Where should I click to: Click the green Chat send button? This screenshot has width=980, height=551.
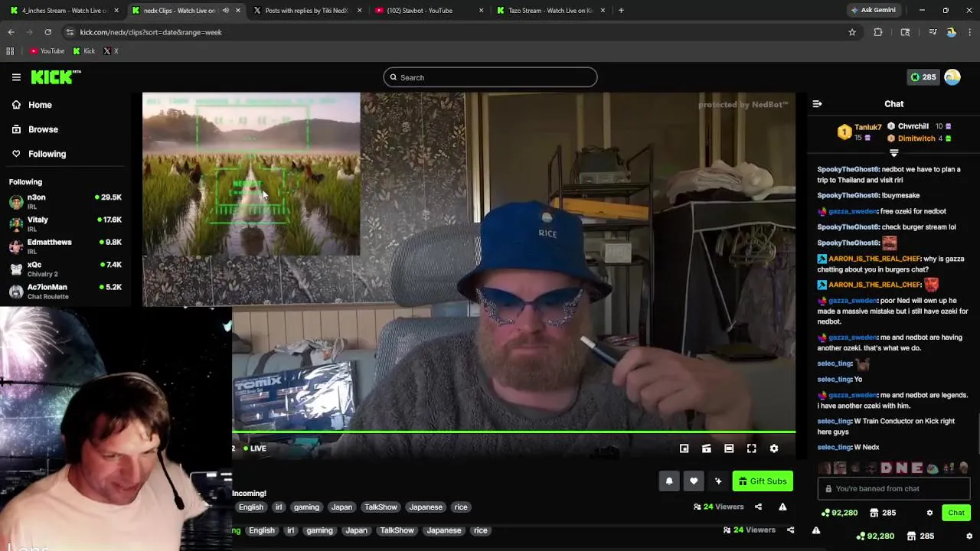point(956,513)
